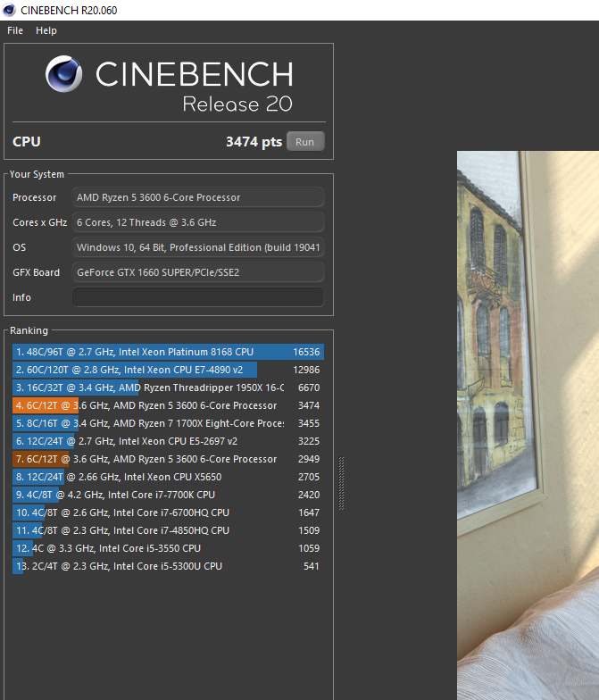This screenshot has height=700, width=599.
Task: Click the panel splitter grip handle
Action: point(341,483)
